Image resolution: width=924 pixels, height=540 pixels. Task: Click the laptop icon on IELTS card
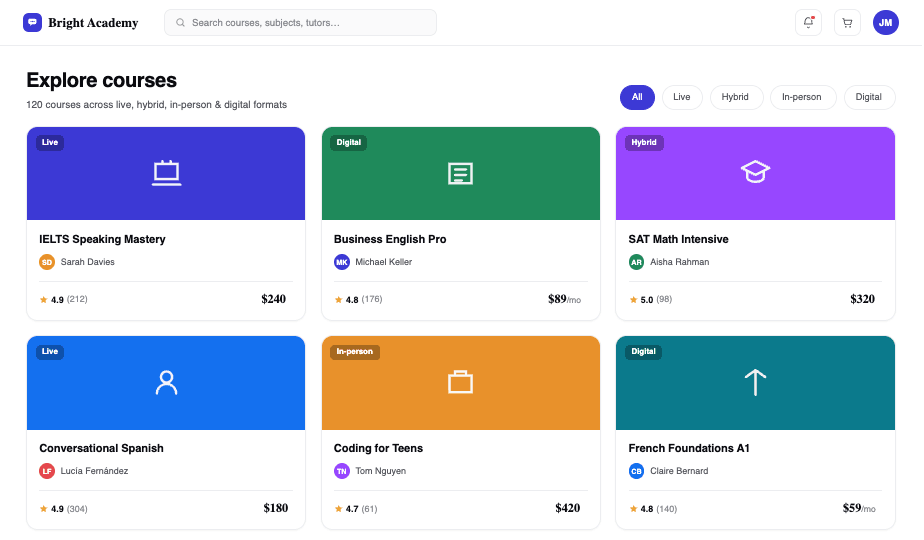[167, 173]
